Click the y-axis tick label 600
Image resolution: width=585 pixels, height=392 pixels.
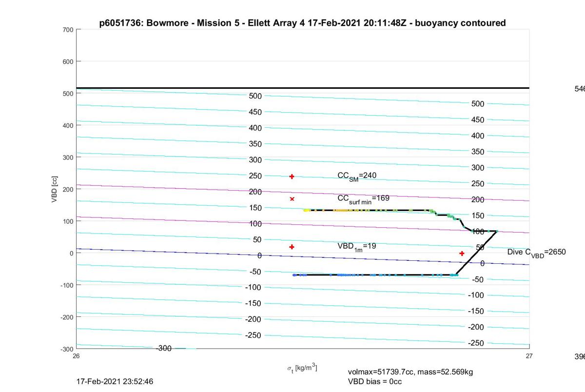(68, 61)
